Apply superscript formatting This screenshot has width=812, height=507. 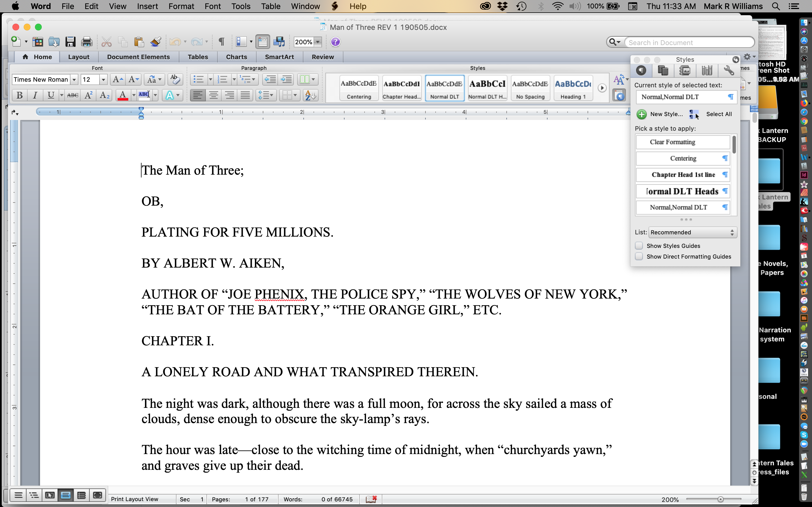coord(89,95)
